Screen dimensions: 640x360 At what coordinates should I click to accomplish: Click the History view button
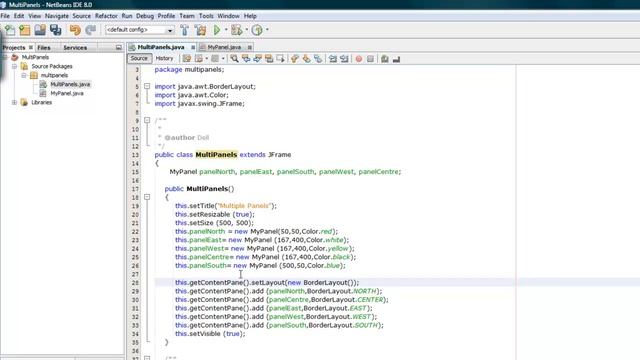[164, 58]
